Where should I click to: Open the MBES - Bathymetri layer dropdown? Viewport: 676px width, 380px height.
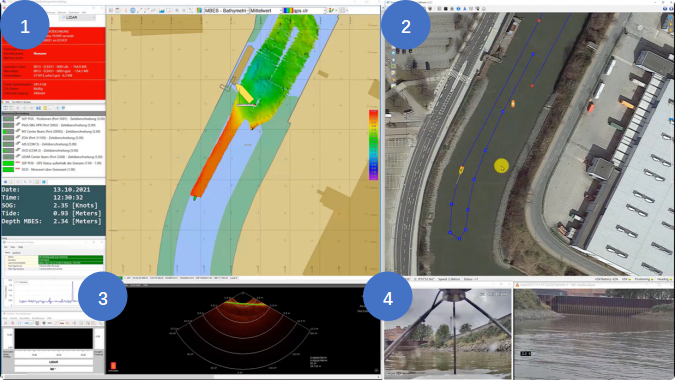227,10
